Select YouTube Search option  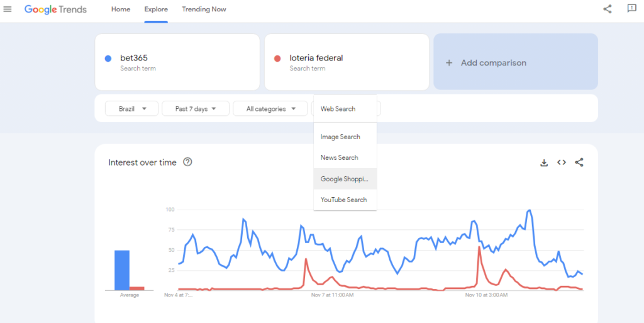[345, 200]
